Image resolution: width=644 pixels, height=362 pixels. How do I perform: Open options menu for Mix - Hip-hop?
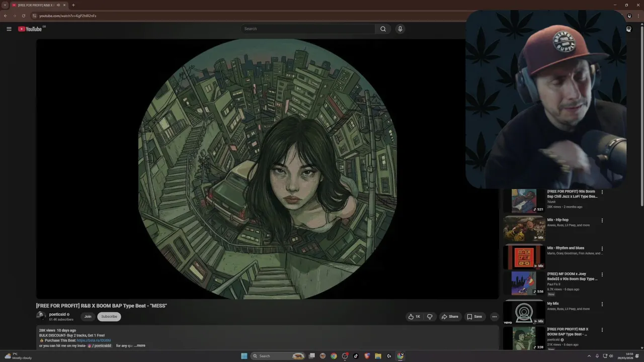click(602, 220)
